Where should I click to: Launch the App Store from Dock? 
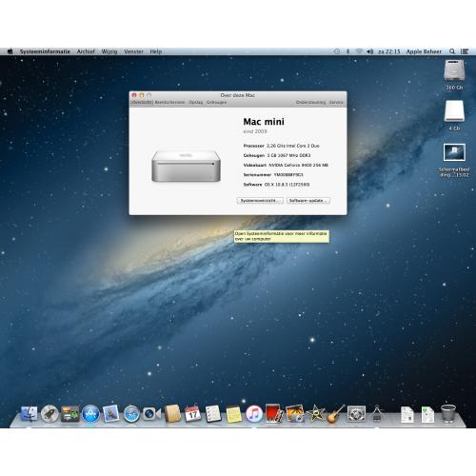coord(90,414)
